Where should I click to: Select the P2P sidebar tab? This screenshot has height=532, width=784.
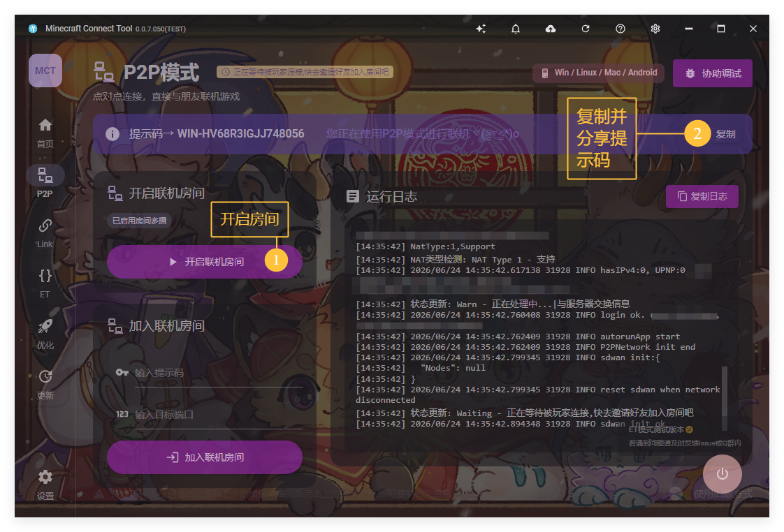tap(45, 182)
